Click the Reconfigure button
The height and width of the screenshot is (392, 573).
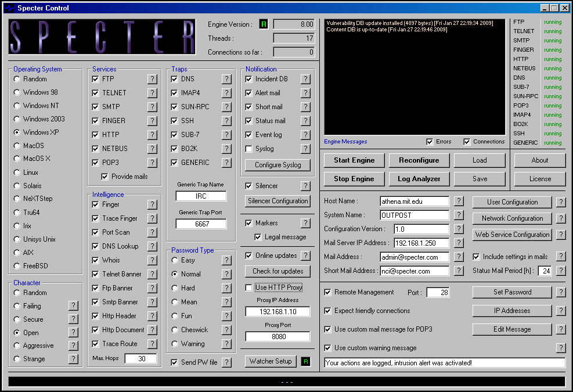coord(419,160)
